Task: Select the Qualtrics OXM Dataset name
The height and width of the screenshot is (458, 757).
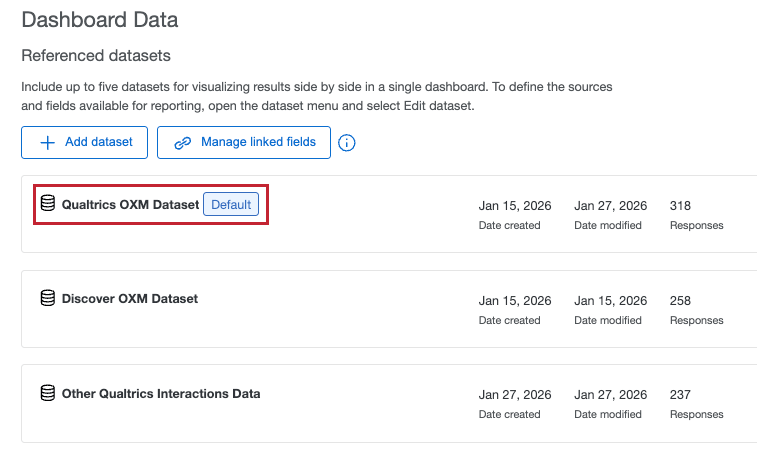Action: point(130,204)
